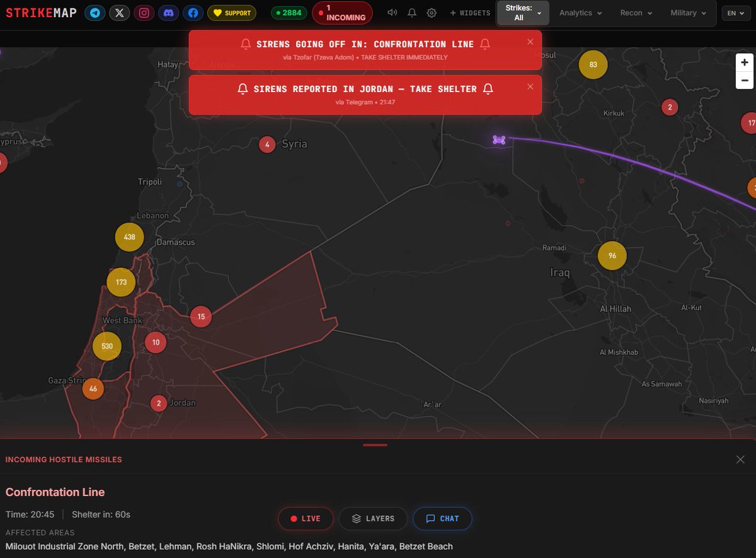Zoom in the map with plus button

[x=745, y=62]
